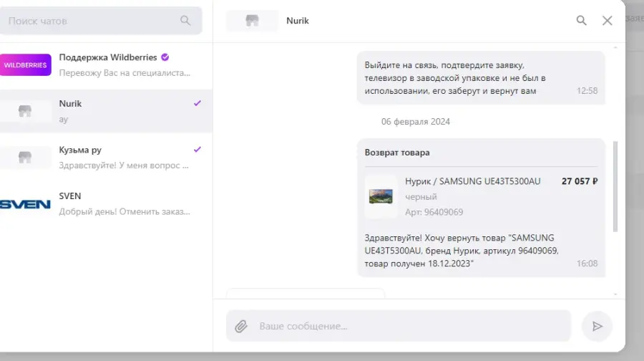Click the Здравствуйте! У меня вопрос preview text
The image size is (644, 361).
[124, 165]
